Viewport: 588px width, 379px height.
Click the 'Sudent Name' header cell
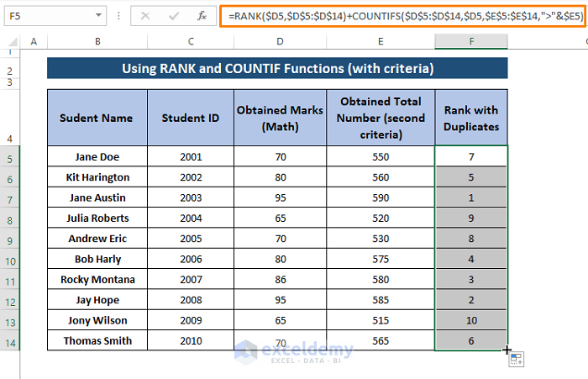[97, 118]
